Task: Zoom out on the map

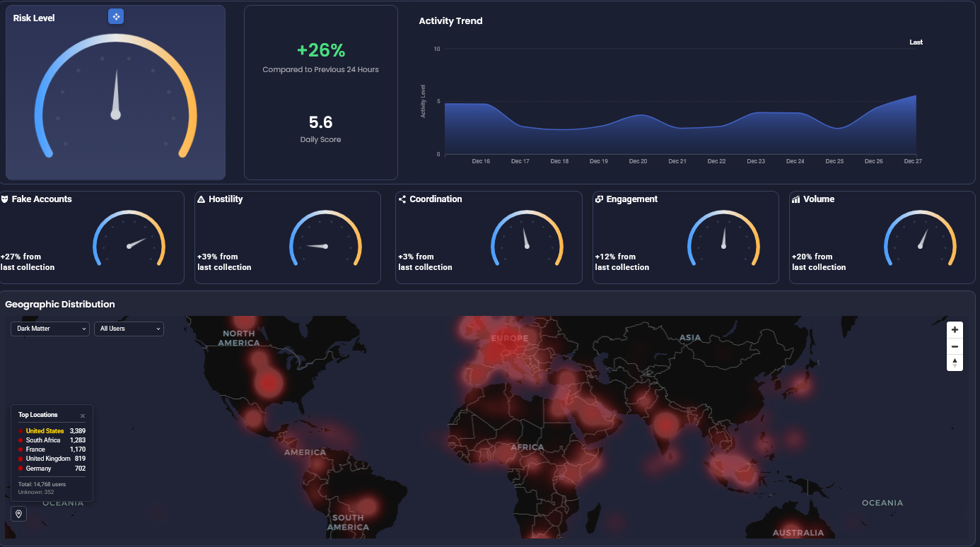Action: point(955,346)
